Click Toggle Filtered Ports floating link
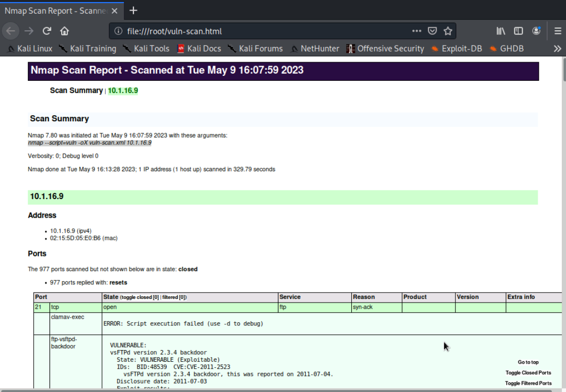This screenshot has height=392, width=566. [x=528, y=383]
